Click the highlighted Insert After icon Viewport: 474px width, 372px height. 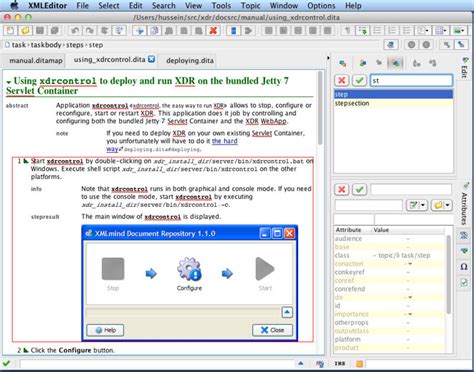coord(395,63)
